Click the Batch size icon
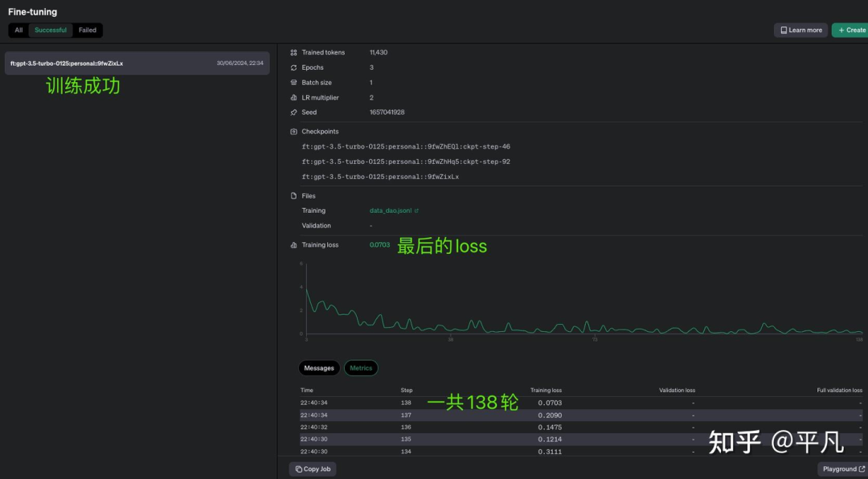The width and height of the screenshot is (868, 479). coord(293,82)
